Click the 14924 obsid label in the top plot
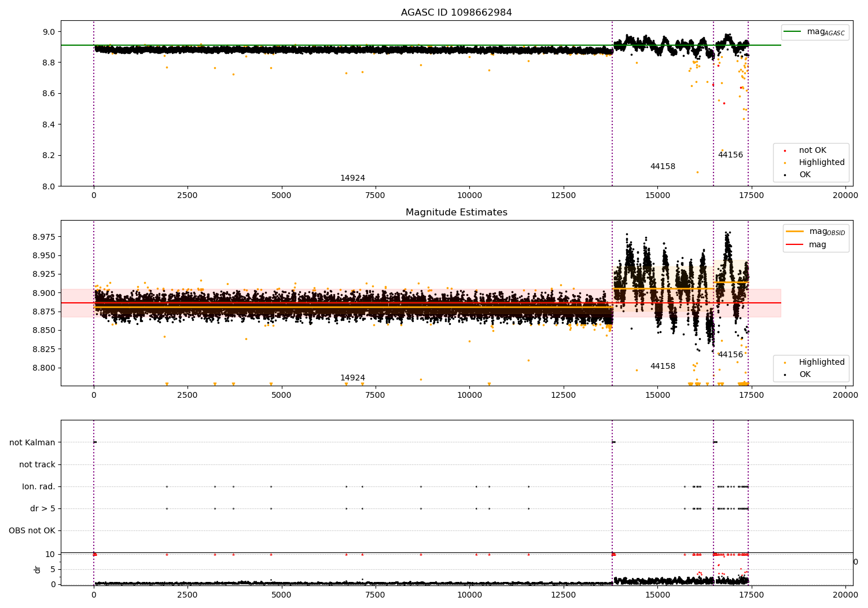The image size is (868, 608). [x=352, y=178]
